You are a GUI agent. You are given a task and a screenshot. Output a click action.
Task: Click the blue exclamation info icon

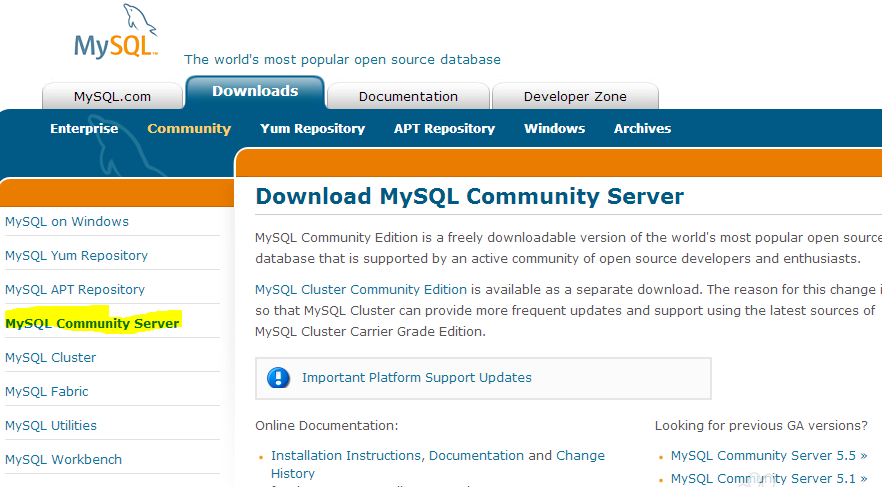(278, 378)
